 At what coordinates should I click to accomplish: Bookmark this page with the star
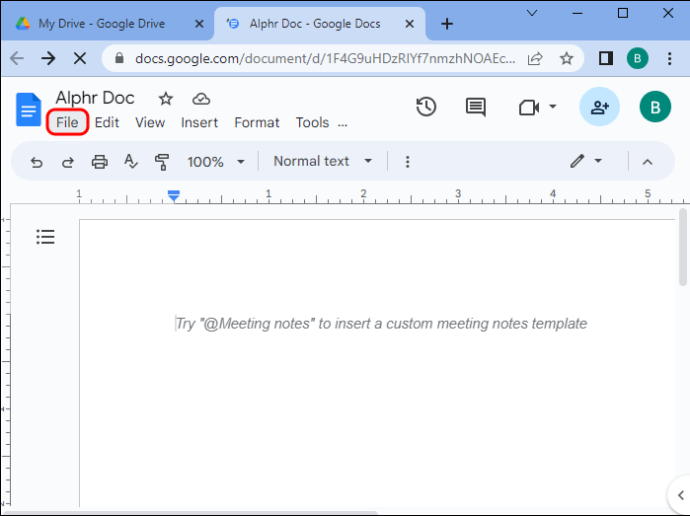566,58
